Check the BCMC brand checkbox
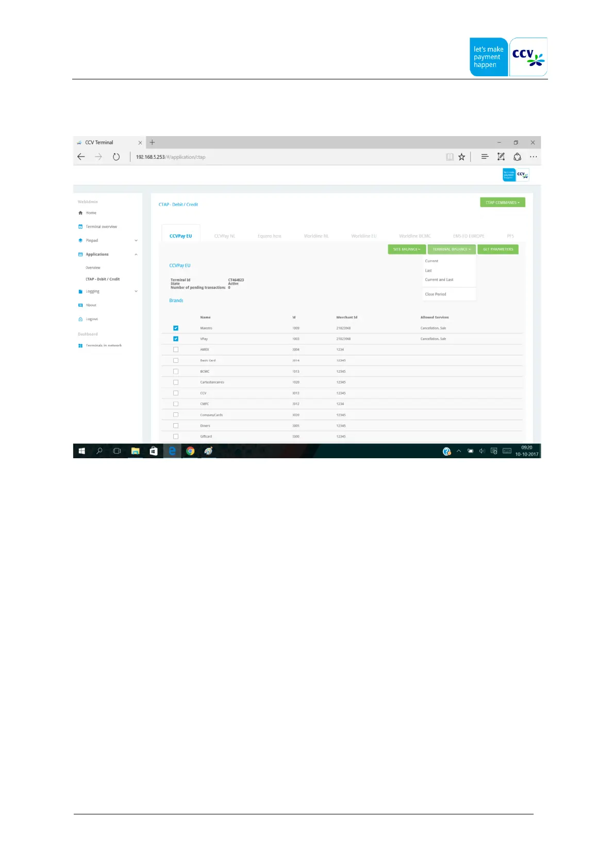The height and width of the screenshot is (868, 614). click(176, 372)
